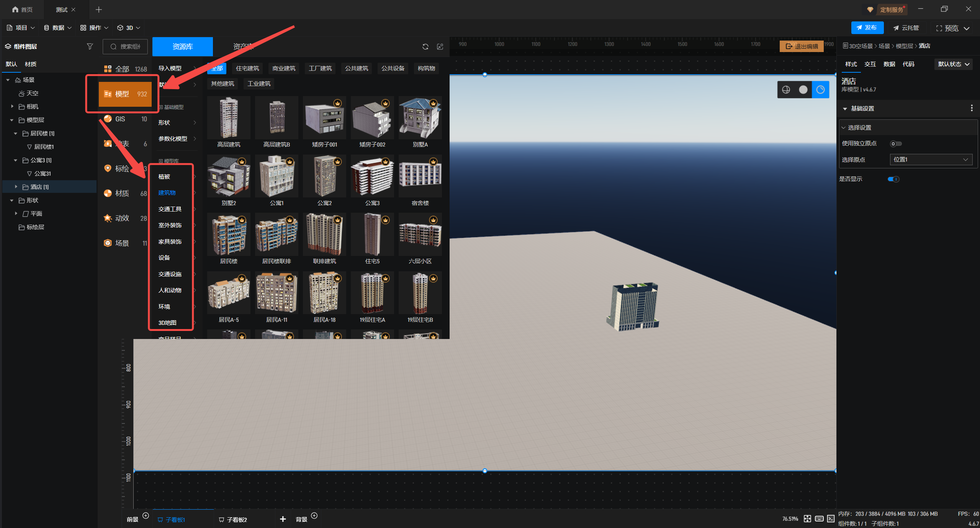Toggle 使用独立原点 switch

click(x=896, y=144)
